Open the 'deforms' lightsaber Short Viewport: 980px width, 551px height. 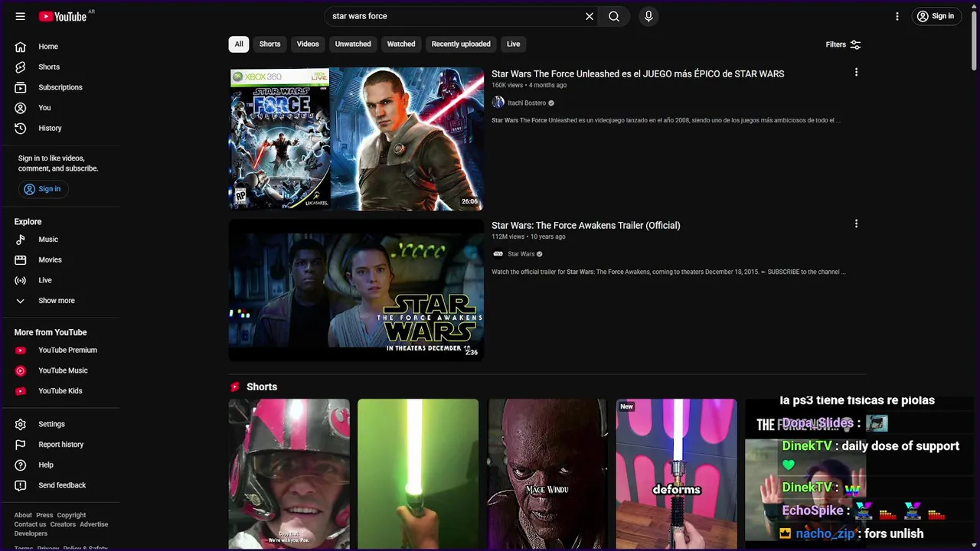(677, 474)
